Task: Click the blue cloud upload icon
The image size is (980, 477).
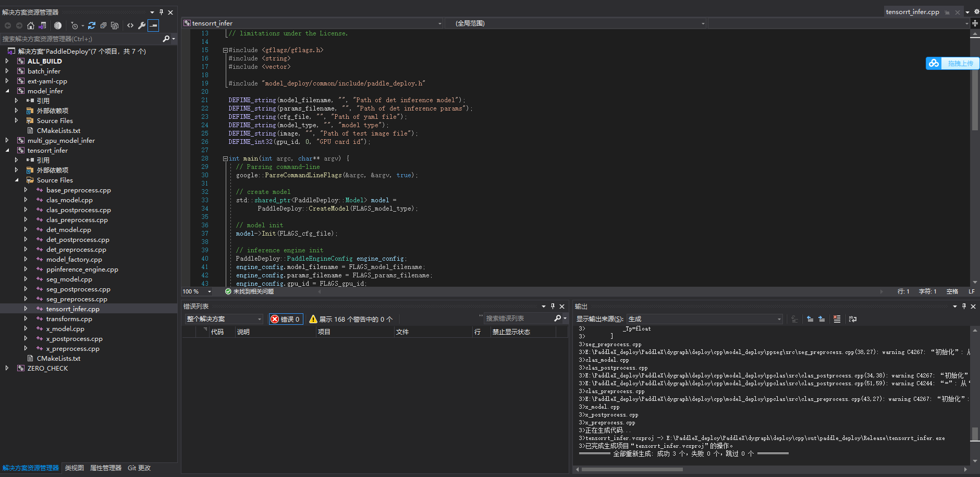Action: [934, 63]
